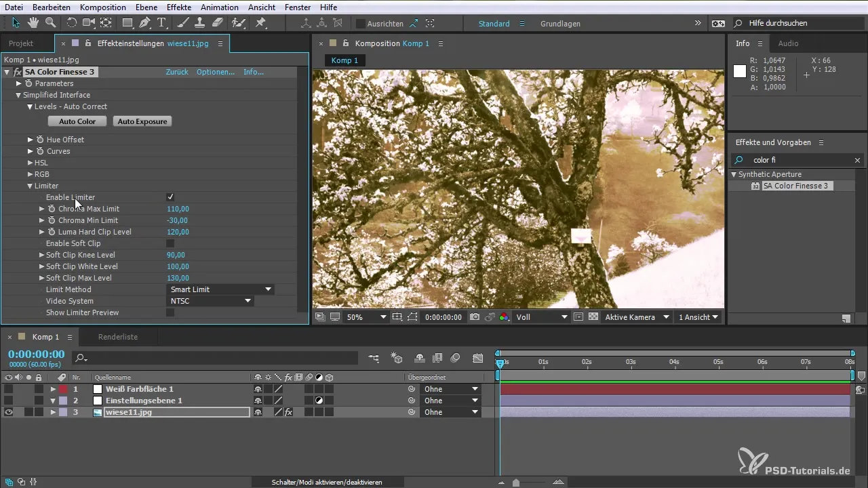Open the Limit Method Smart Limit dropdown
Viewport: 868px width, 488px height.
(220, 289)
